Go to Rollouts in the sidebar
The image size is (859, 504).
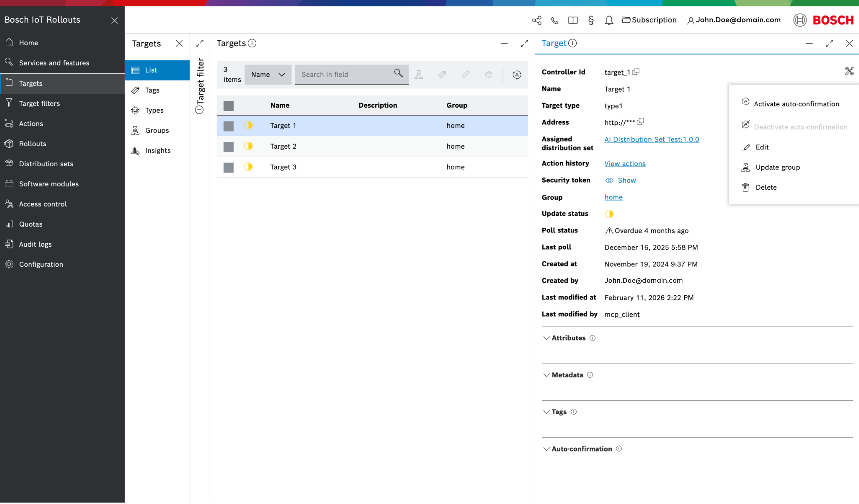coord(62,144)
